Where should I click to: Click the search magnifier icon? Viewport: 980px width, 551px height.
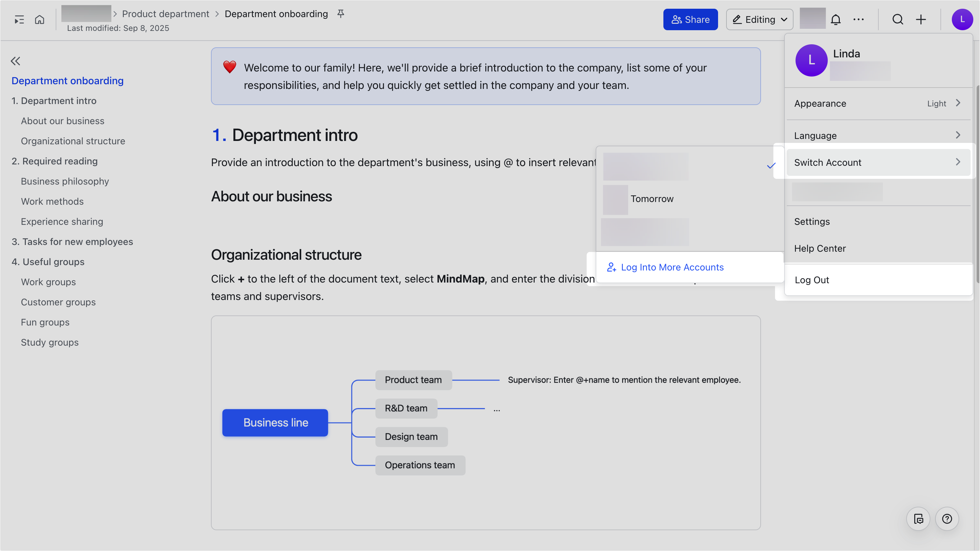[x=898, y=19]
